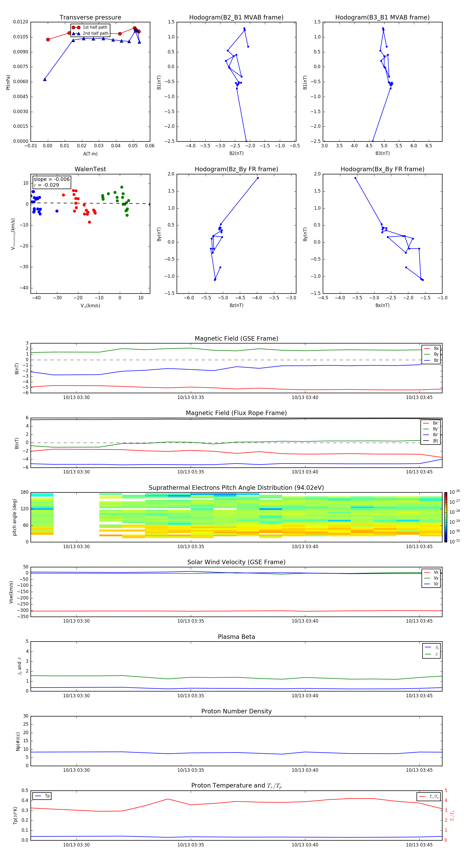Click the Vz entry in solar wind legend

431,584
